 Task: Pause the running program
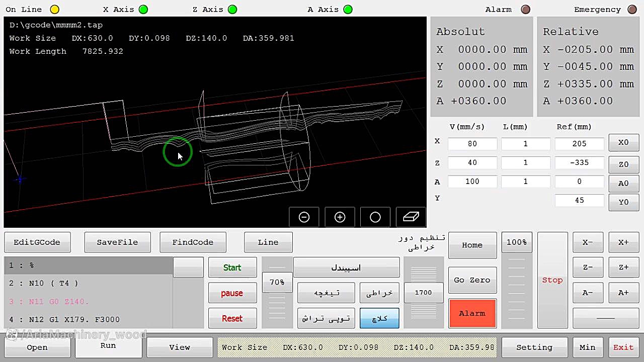click(x=232, y=293)
